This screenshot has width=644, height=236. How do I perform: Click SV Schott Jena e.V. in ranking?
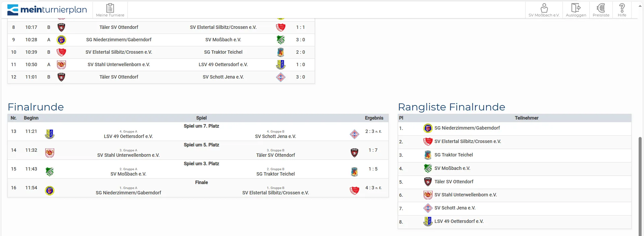pyautogui.click(x=455, y=208)
